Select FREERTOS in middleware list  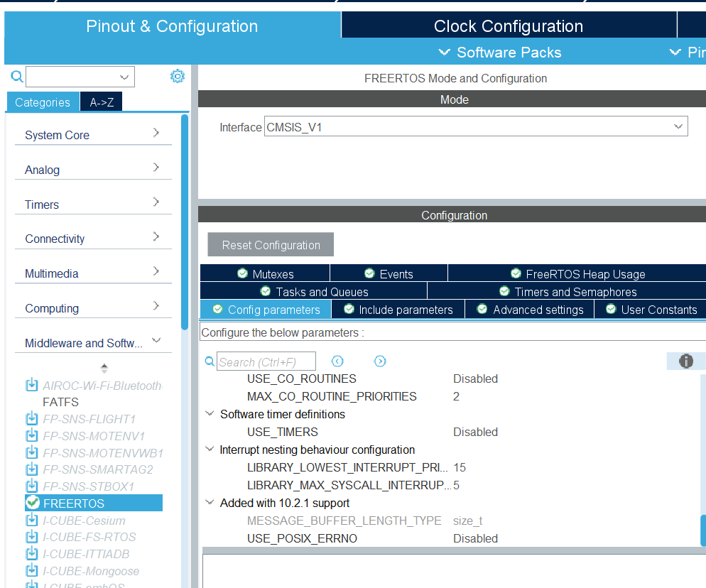(x=94, y=503)
